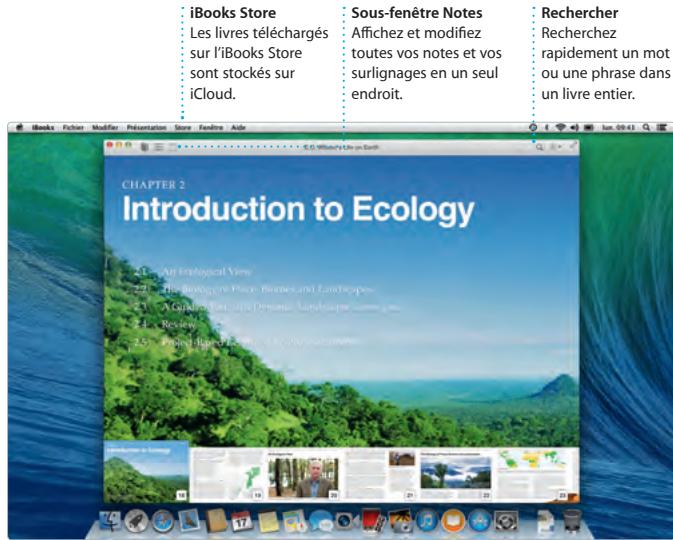The width and height of the screenshot is (673, 540).
Task: Open iTunes from the Dock
Action: [x=427, y=521]
